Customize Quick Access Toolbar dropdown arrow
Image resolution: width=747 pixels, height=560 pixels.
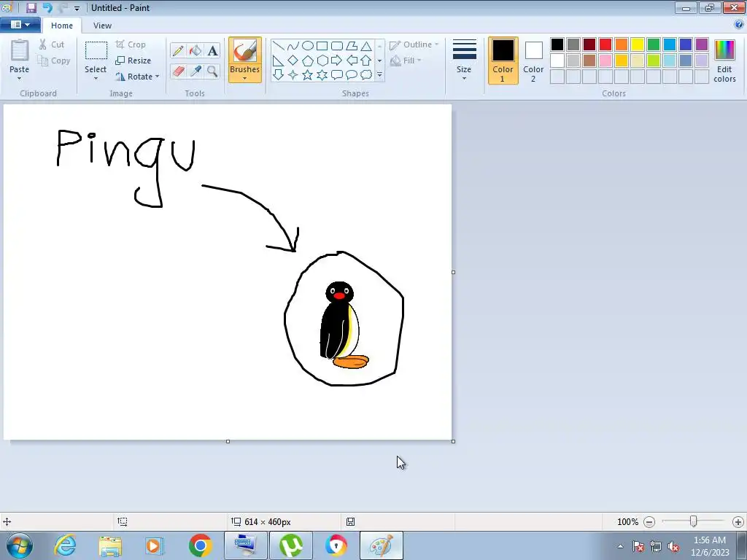(77, 8)
